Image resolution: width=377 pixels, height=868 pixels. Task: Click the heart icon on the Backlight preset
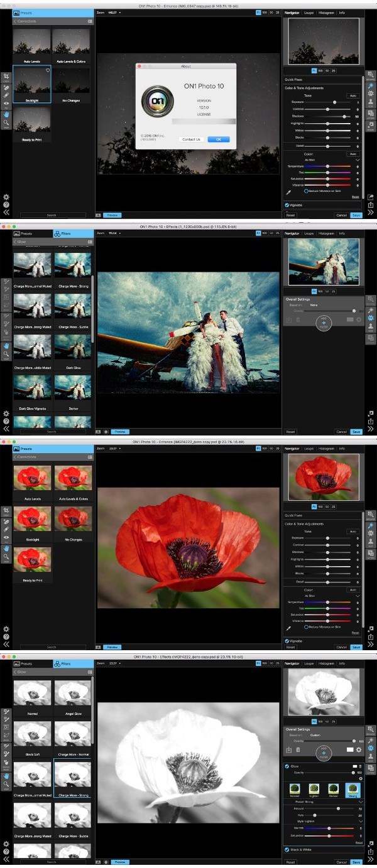(x=48, y=70)
